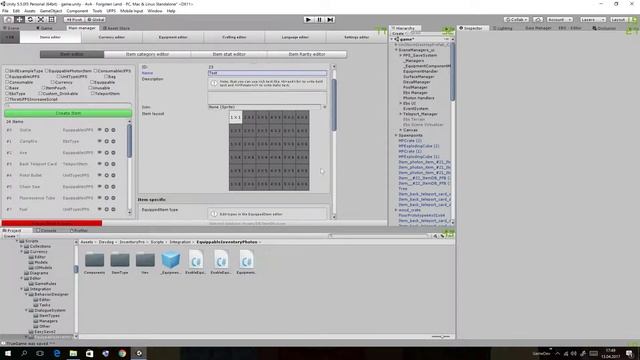Image resolution: width=640 pixels, height=360 pixels.
Task: Select the Move tool in toolbar
Action: tap(19, 19)
